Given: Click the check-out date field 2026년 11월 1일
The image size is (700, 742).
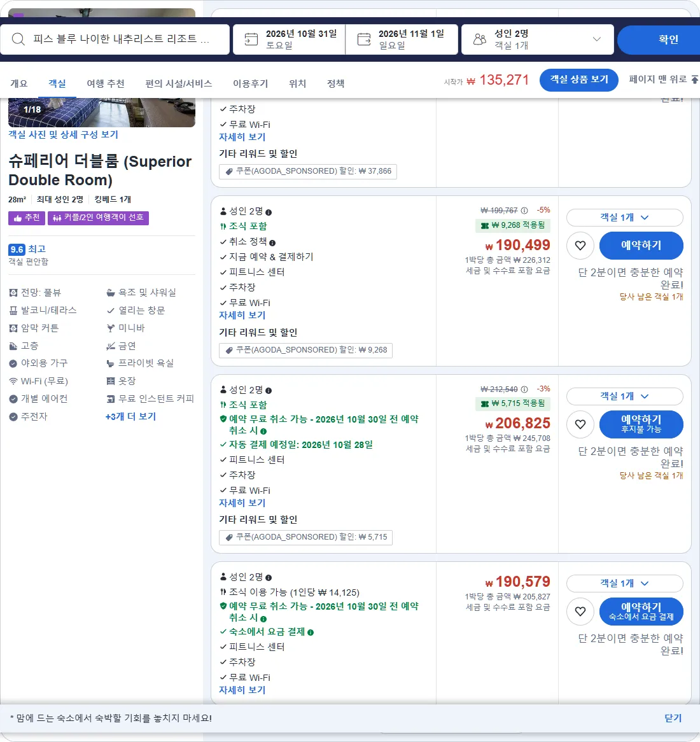Looking at the screenshot, I should point(402,39).
